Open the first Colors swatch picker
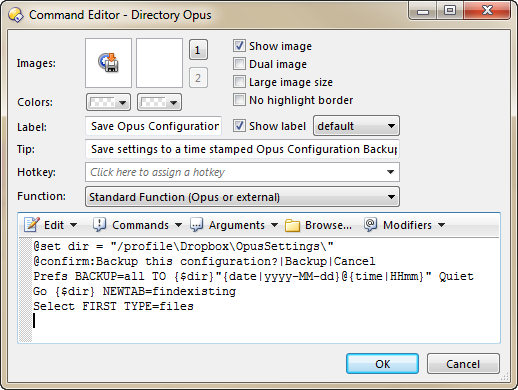 tap(108, 102)
